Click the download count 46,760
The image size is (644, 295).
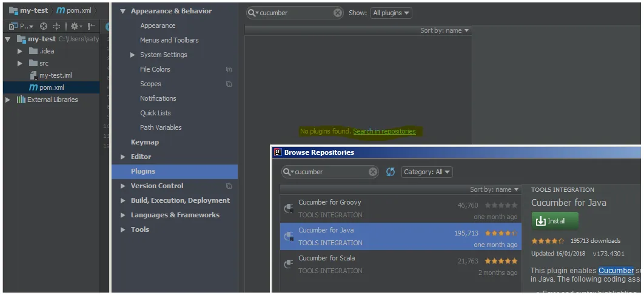468,205
